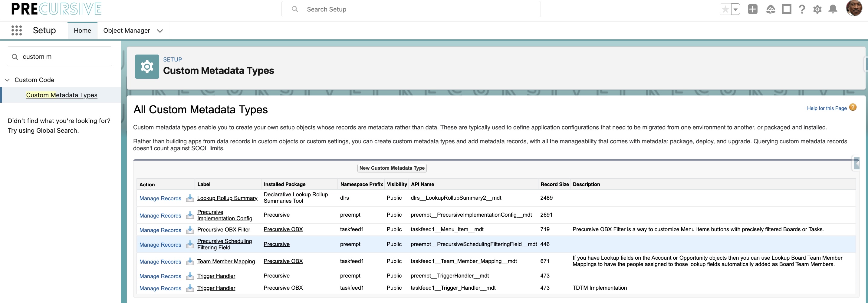Click Manage Records for Precursive OBX Filter

pyautogui.click(x=160, y=230)
